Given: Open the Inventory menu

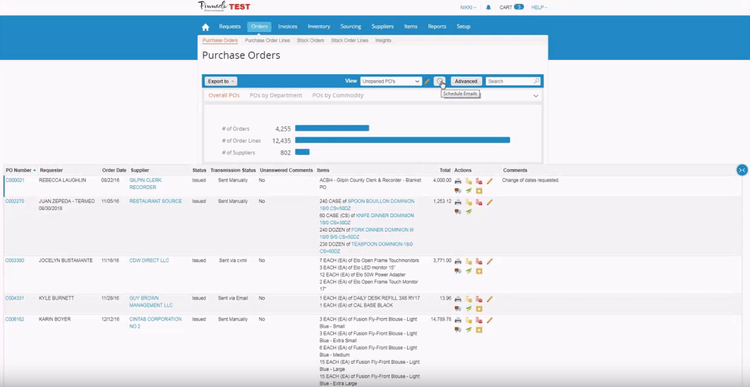Looking at the screenshot, I should point(319,27).
